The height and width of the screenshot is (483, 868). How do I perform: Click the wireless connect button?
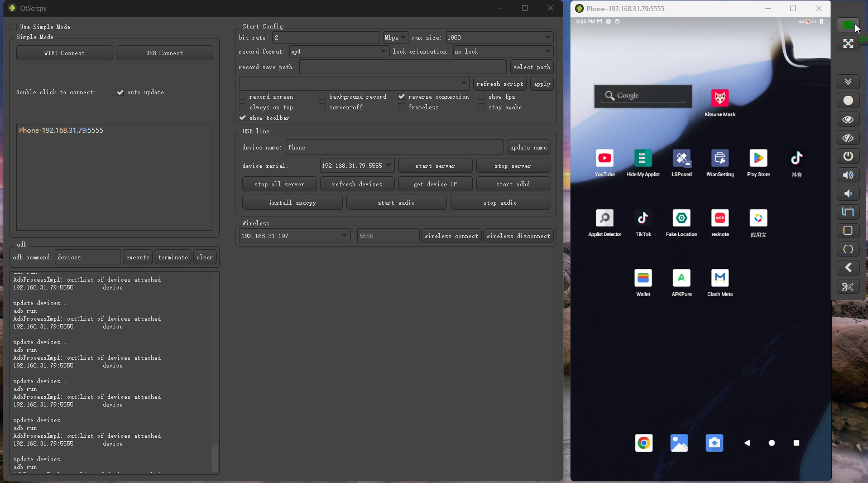451,236
